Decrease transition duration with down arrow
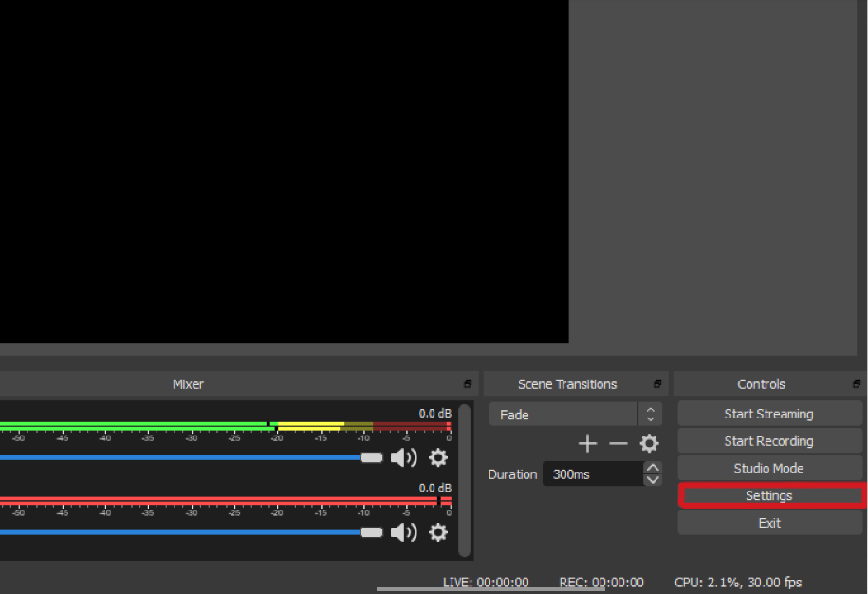868x594 pixels. tap(653, 480)
